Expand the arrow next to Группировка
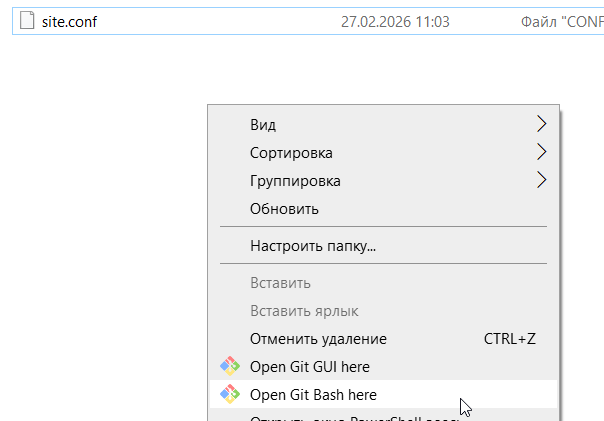 (542, 180)
